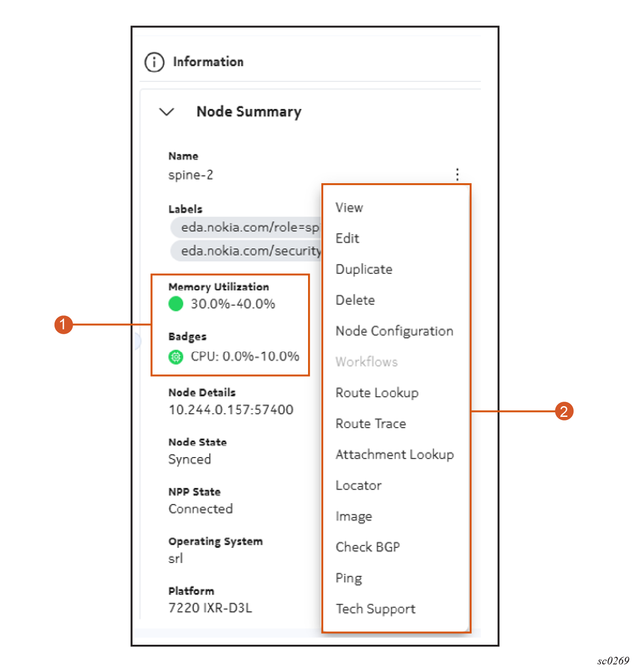Choose Edit in the node menu
Screen dimensions: 638x672
[x=347, y=239]
